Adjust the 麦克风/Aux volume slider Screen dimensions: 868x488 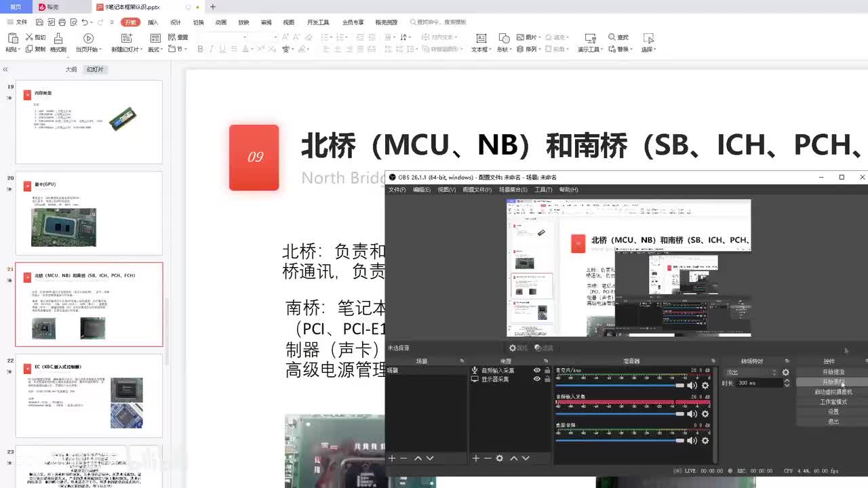(x=620, y=386)
